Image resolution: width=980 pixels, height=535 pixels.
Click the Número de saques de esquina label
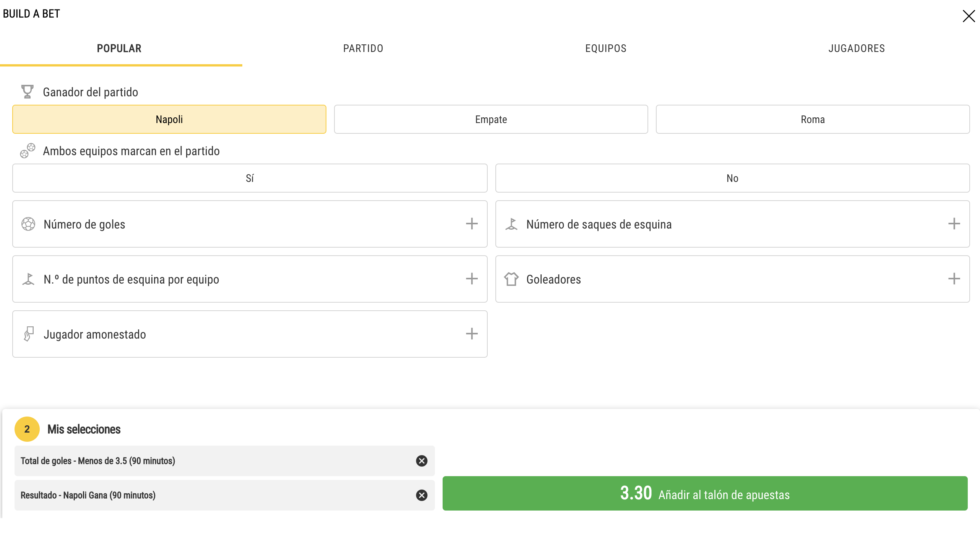(x=599, y=224)
